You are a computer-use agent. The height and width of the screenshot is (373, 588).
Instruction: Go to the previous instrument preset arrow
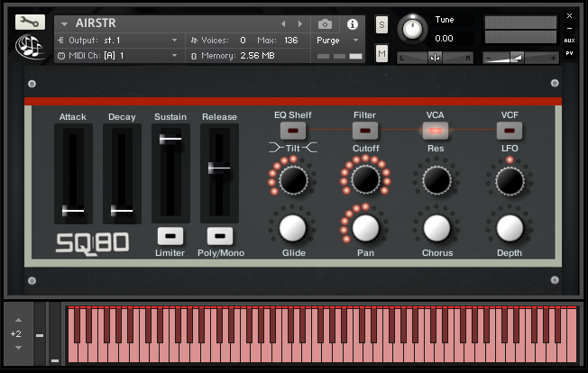284,24
